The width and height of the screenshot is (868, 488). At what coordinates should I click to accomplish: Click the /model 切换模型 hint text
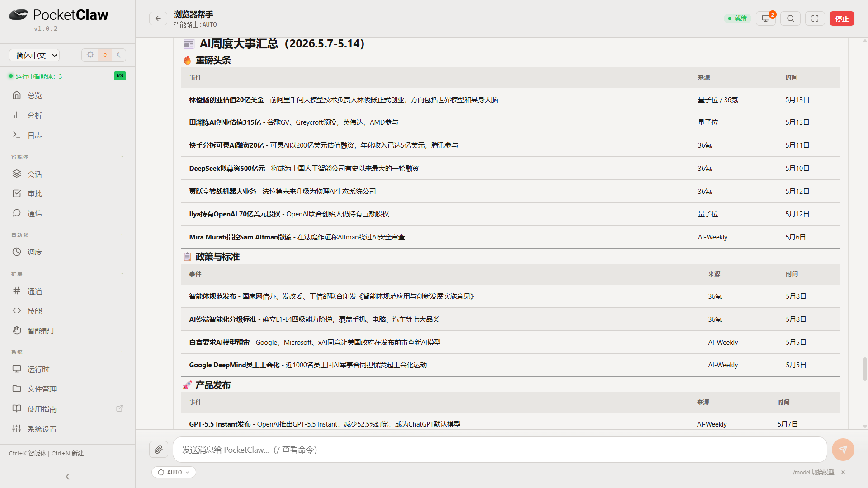tap(813, 472)
